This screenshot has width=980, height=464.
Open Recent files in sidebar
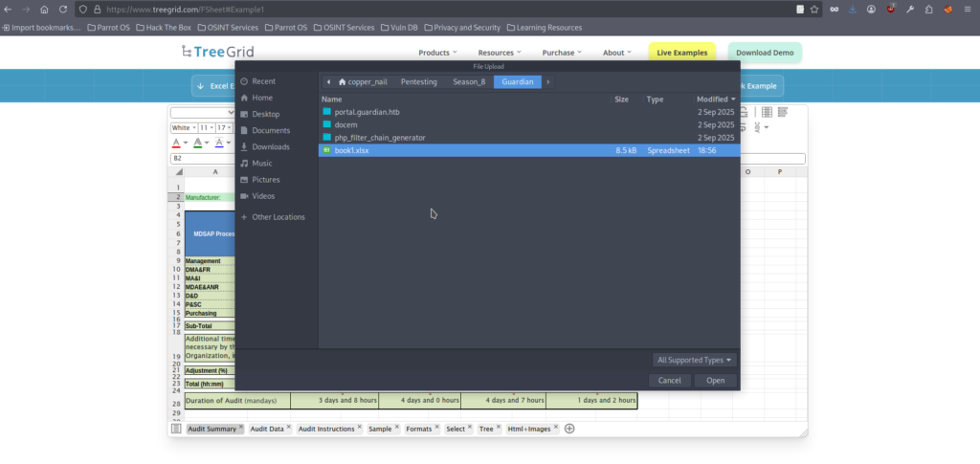(x=263, y=81)
